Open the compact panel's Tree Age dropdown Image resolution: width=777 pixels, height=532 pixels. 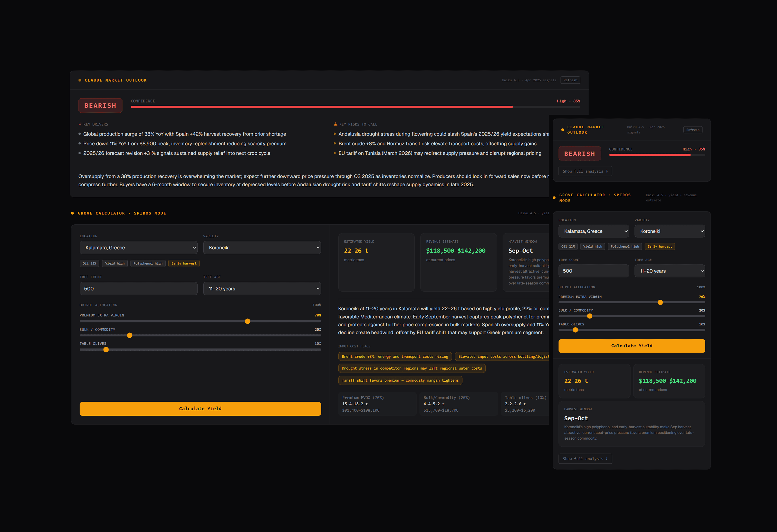point(669,271)
